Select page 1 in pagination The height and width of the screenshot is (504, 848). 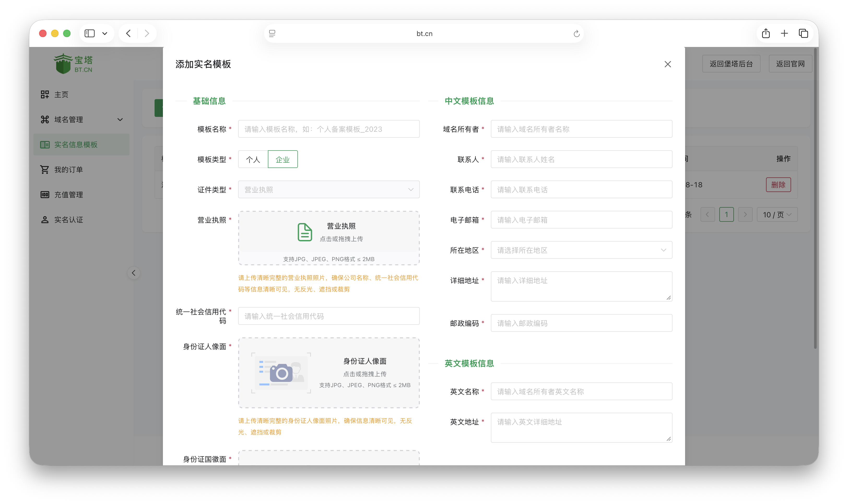click(727, 214)
